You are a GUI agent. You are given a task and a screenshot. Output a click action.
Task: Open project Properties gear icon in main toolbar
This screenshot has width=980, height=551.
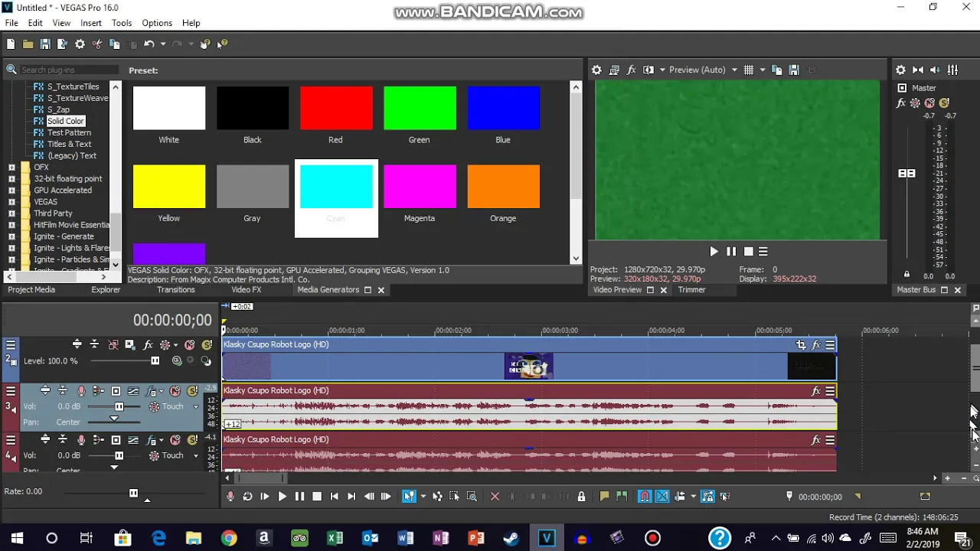80,44
